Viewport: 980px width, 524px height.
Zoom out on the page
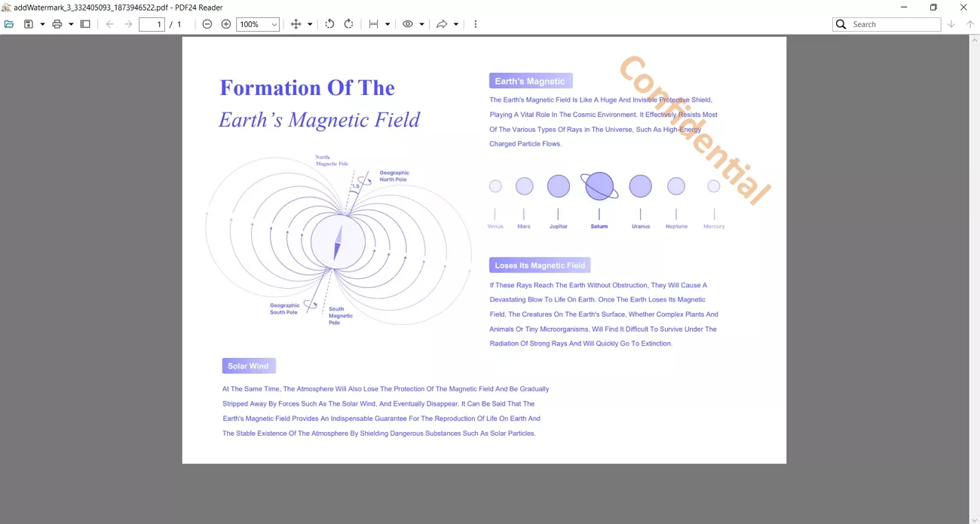tap(207, 23)
